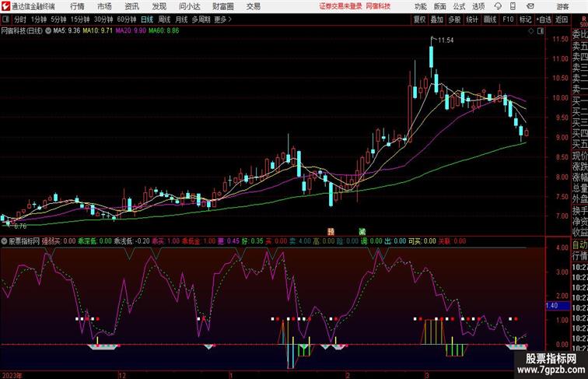Expand the MA indicator dropdown next to 网宿科技(日线)
The image size is (588, 379).
pyautogui.click(x=48, y=31)
